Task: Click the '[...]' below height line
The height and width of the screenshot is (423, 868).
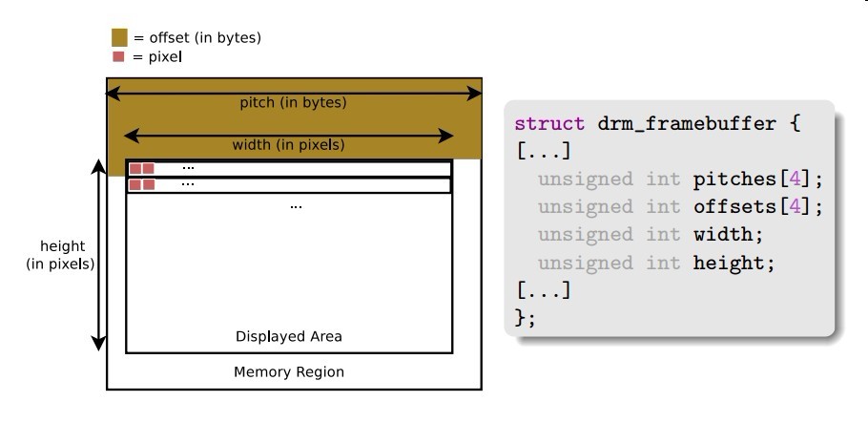Action: pyautogui.click(x=543, y=290)
